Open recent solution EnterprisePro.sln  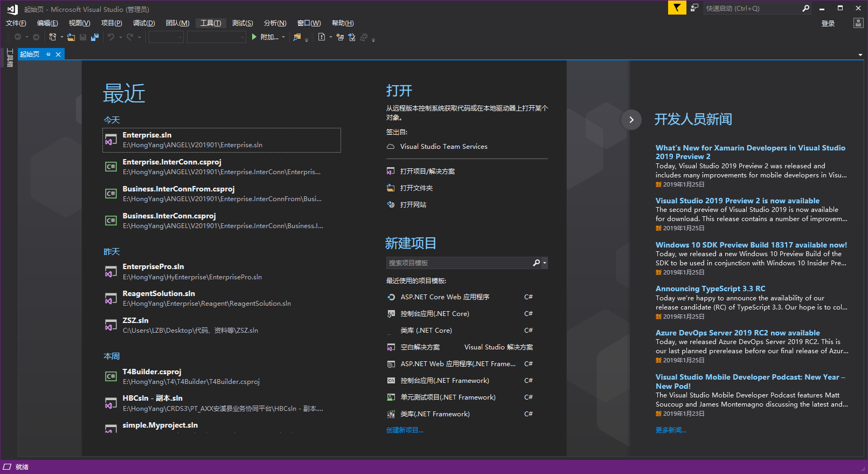[221, 272]
